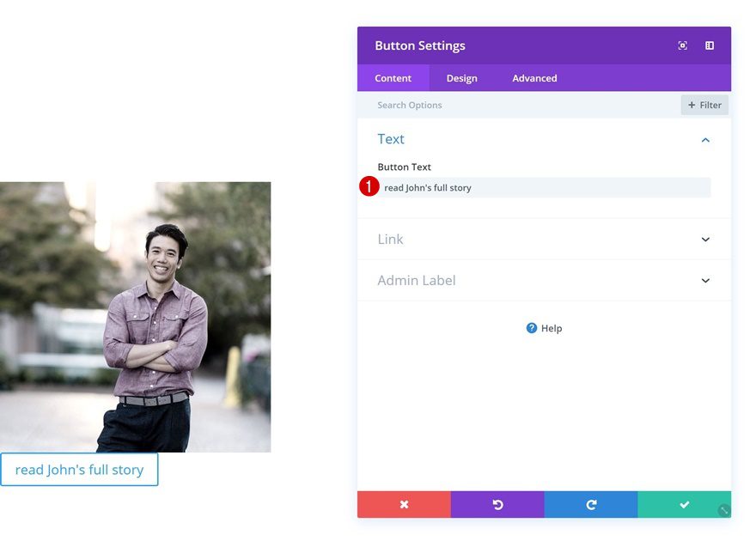Click the Text section heading
The width and height of the screenshot is (756, 541).
pos(391,139)
